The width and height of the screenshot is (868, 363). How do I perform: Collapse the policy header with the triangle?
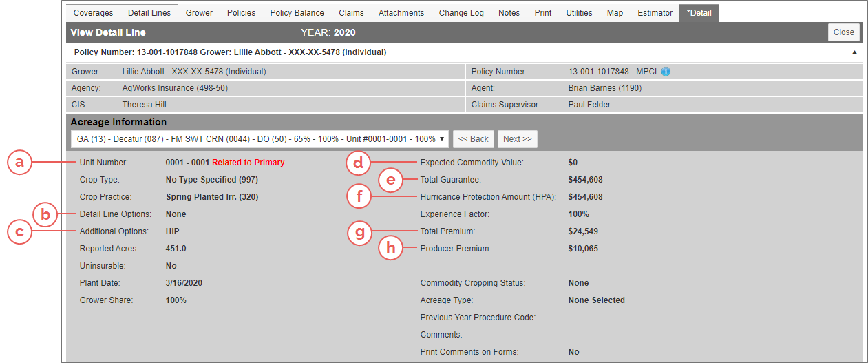point(854,52)
